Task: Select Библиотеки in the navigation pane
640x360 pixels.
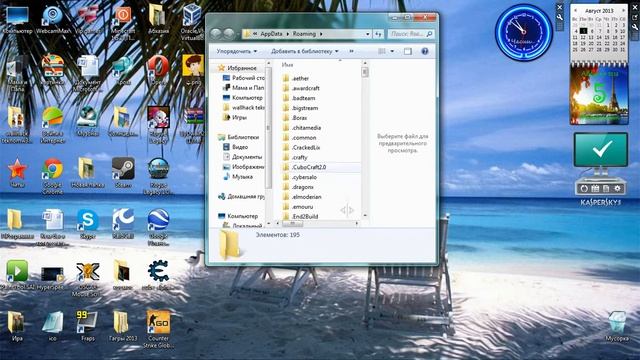Action: click(239, 138)
